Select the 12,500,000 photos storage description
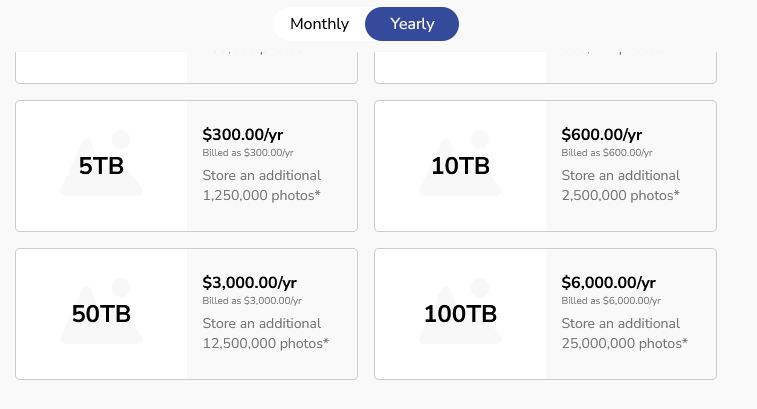This screenshot has width=757, height=409. click(x=266, y=333)
